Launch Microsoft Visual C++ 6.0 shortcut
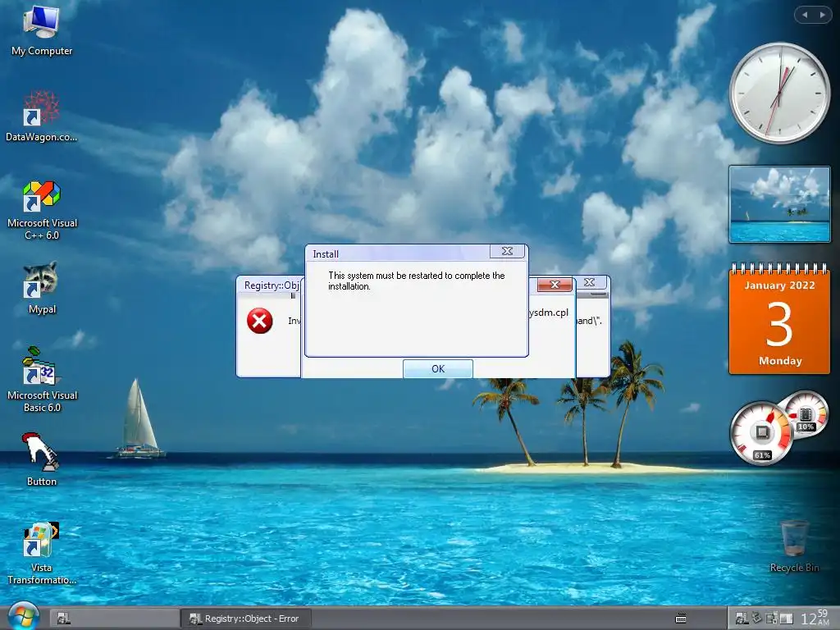Screen dimensions: 840x630 [42, 210]
